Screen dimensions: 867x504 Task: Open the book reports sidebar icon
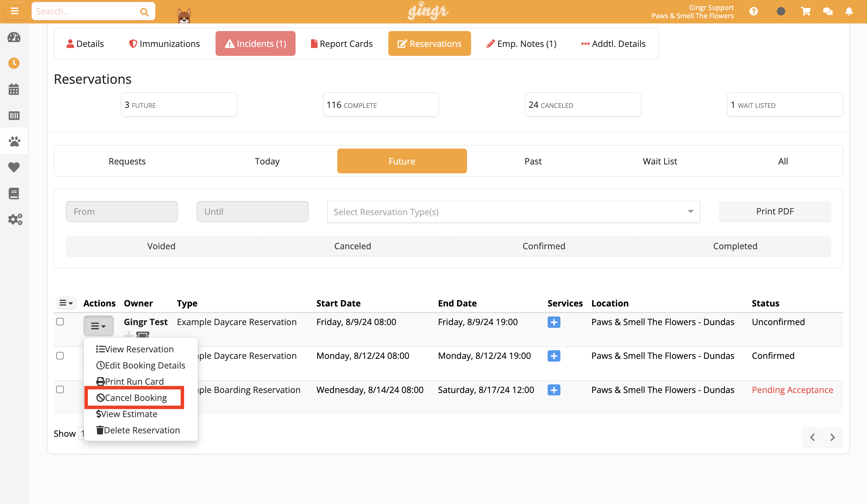[x=14, y=193]
